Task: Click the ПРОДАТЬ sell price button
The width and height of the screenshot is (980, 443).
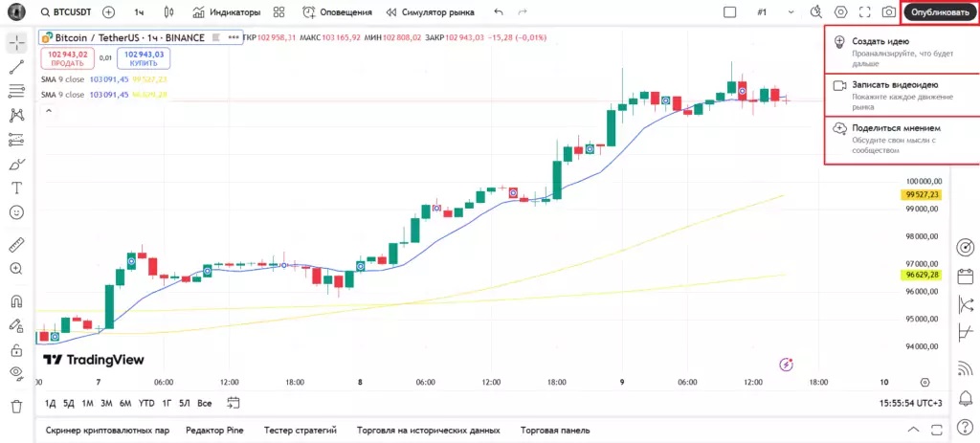Action: click(x=68, y=58)
